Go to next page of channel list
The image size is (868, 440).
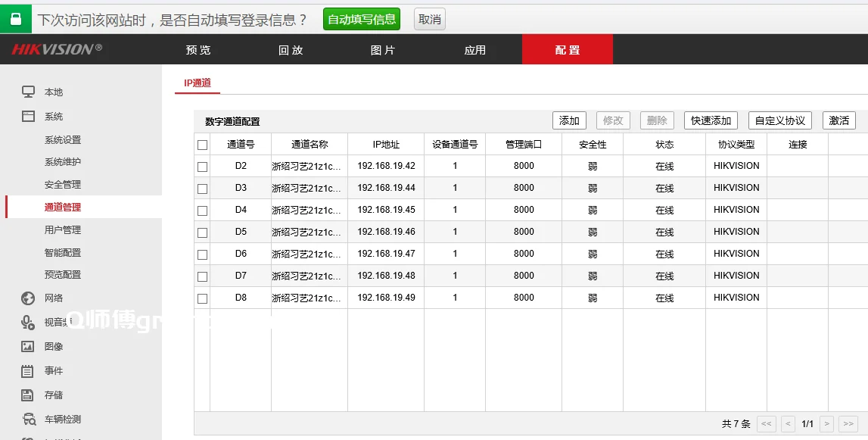tap(827, 424)
